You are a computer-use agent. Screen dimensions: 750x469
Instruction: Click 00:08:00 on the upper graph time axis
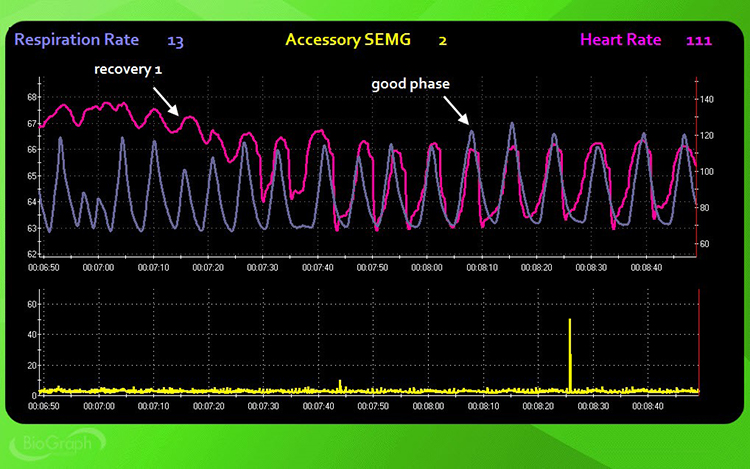coord(427,268)
